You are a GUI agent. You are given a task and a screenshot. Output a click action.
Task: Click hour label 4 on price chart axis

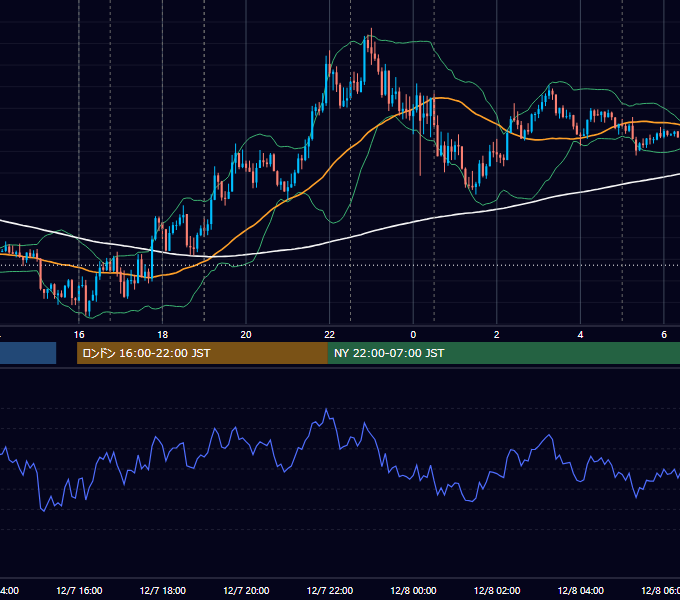click(580, 334)
